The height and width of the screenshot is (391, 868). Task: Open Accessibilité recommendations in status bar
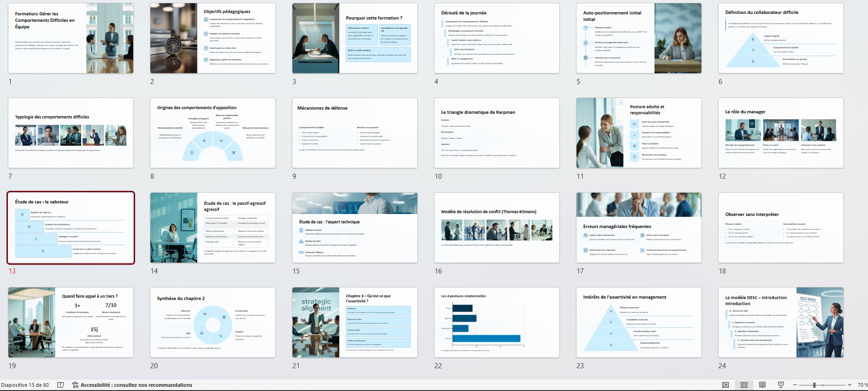[132, 385]
